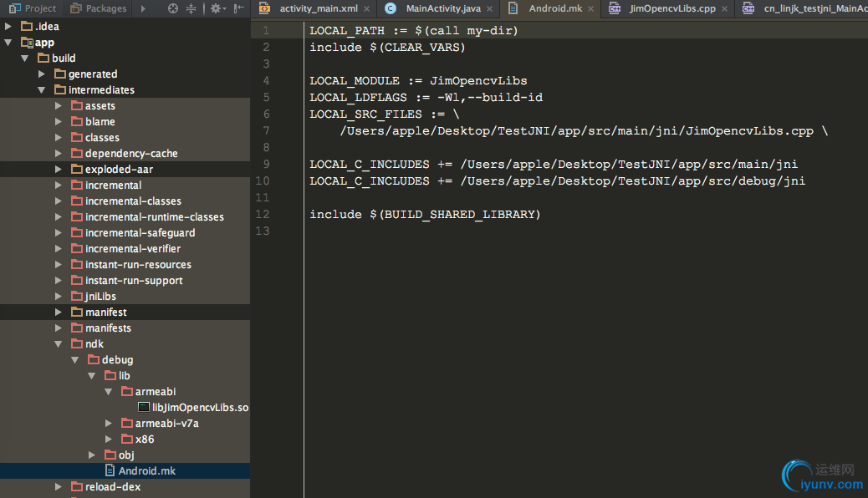Click the LOCAL_MODULE line in editor
The height and width of the screenshot is (498, 868).
pos(418,81)
